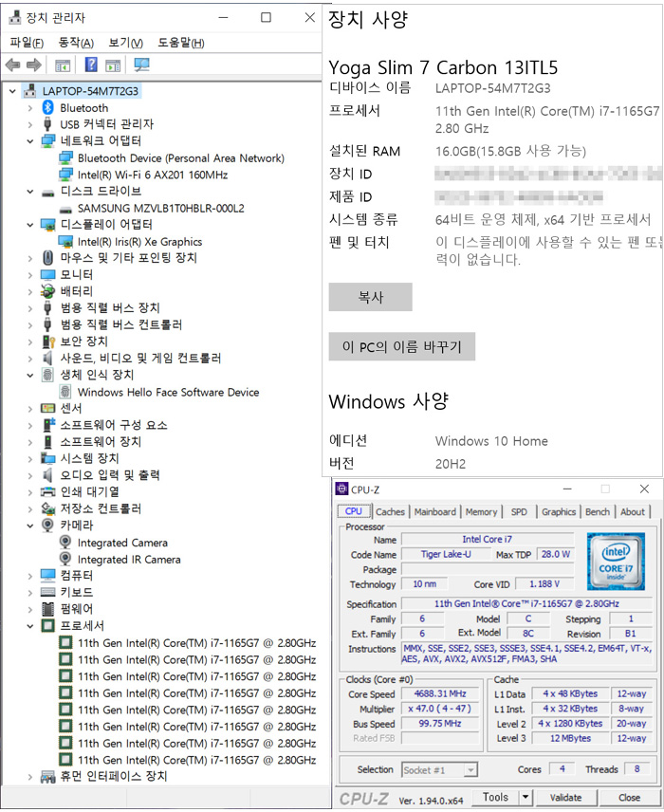Screen dimensions: 664x812
Task: Select Intel(R) Iris(R) Xe Graphics adapter
Action: 139,242
